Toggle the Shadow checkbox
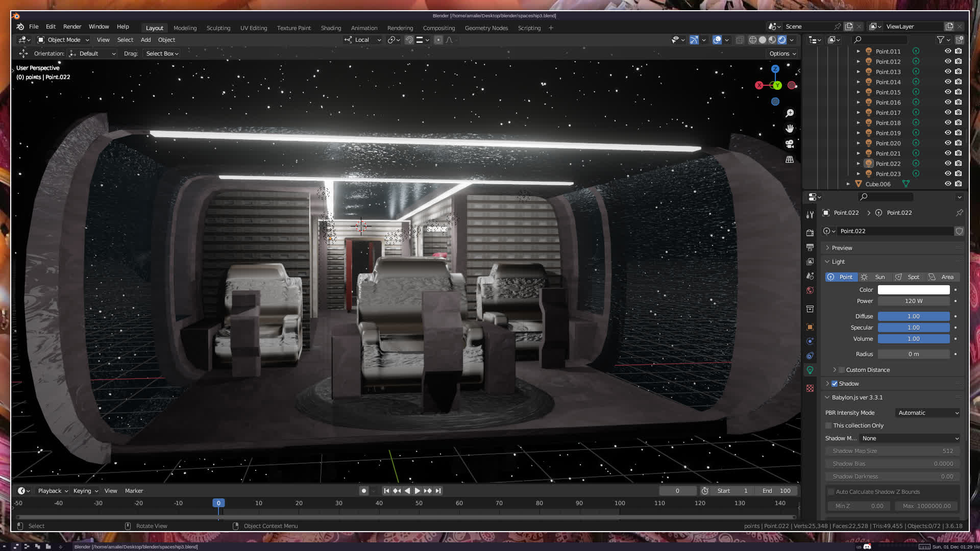This screenshot has height=551, width=980. click(x=835, y=384)
